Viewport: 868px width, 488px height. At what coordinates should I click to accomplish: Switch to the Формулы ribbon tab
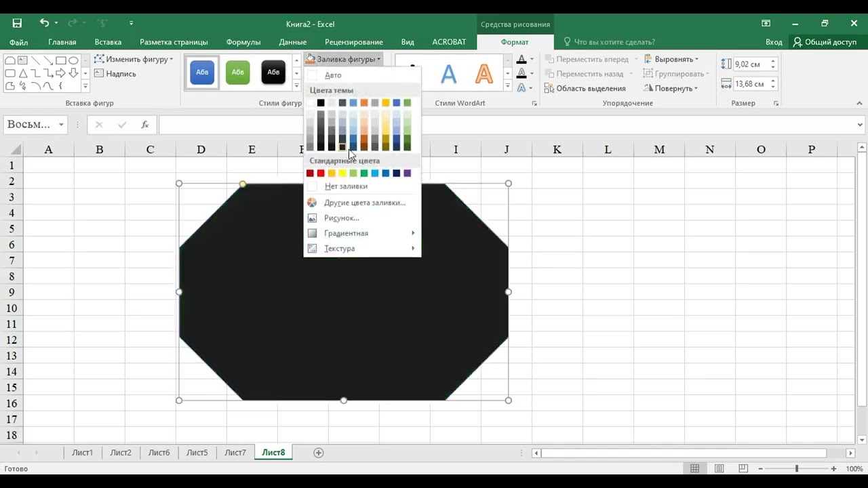tap(243, 42)
